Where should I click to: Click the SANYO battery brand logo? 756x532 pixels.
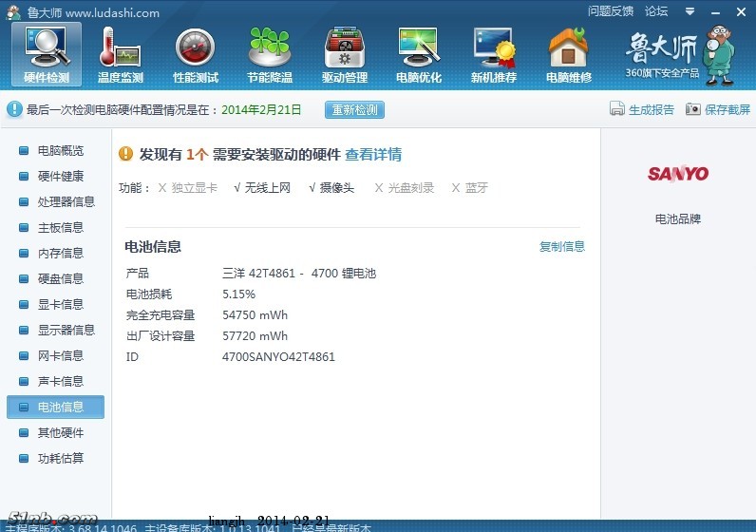pos(678,174)
